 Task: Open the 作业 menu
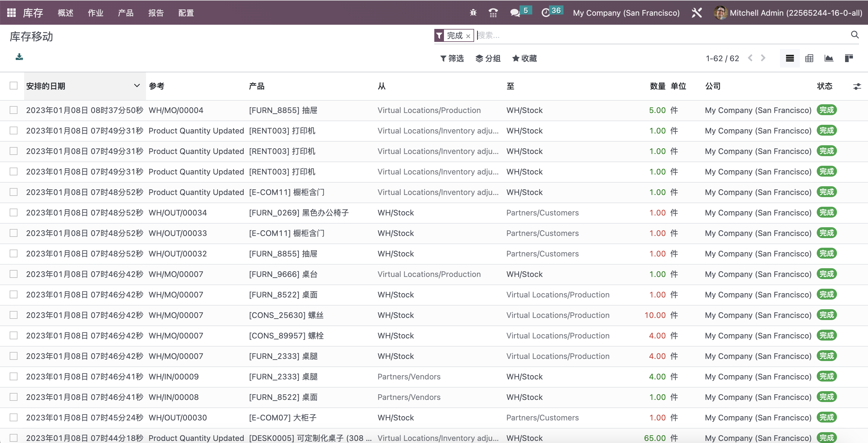[95, 13]
